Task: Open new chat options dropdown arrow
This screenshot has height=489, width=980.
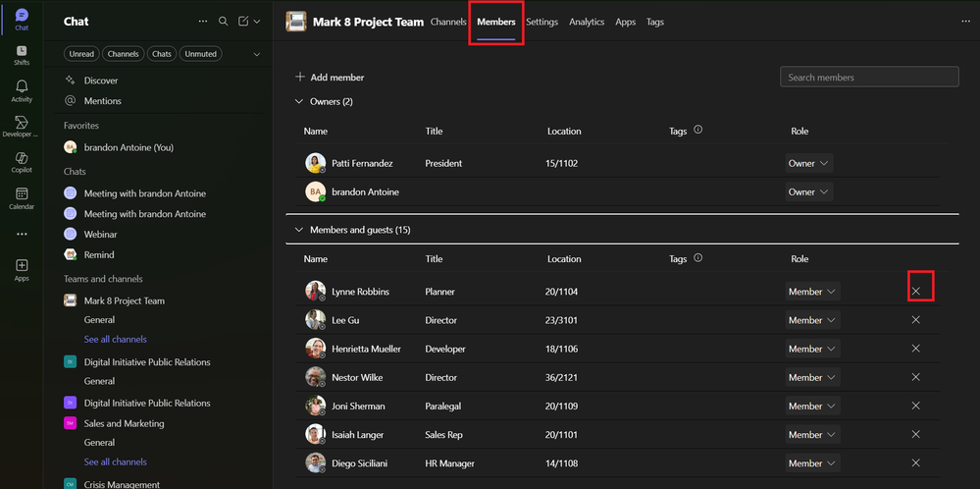Action: pyautogui.click(x=256, y=22)
